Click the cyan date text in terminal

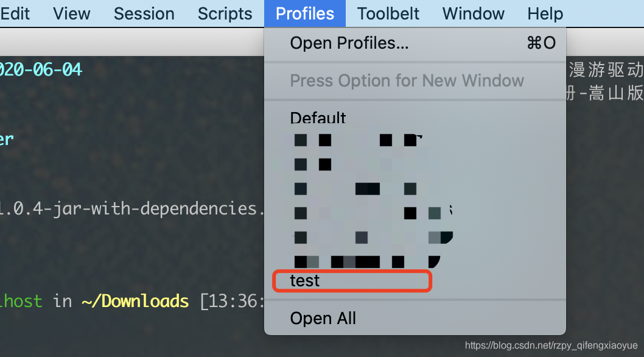41,69
